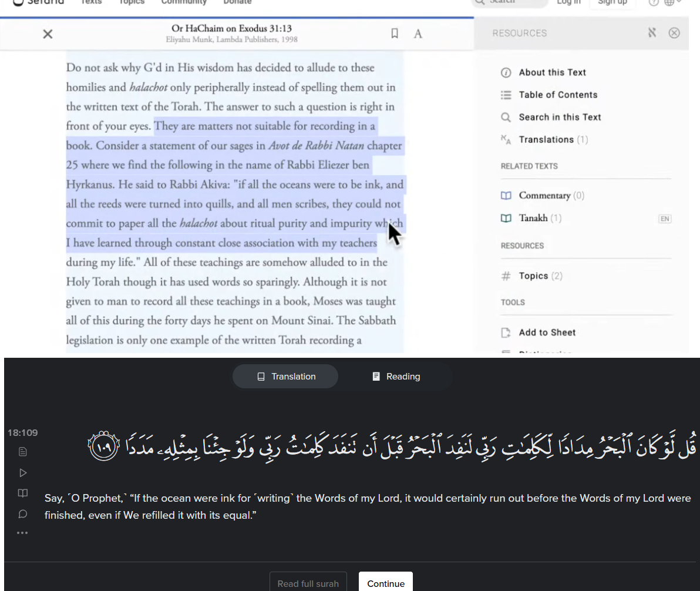
Task: Open tafsir document icon for verse 18:109
Action: click(23, 452)
